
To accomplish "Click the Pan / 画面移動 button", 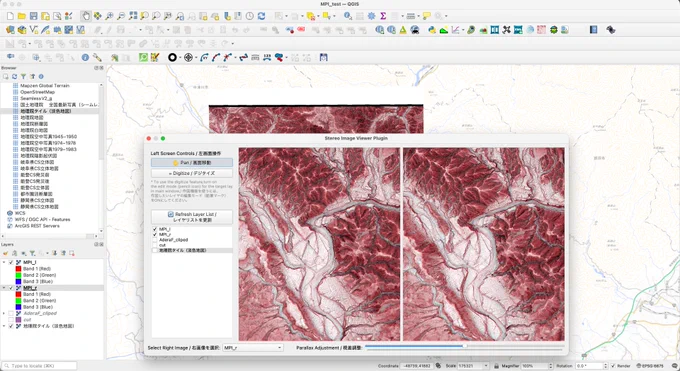I will 192,163.
